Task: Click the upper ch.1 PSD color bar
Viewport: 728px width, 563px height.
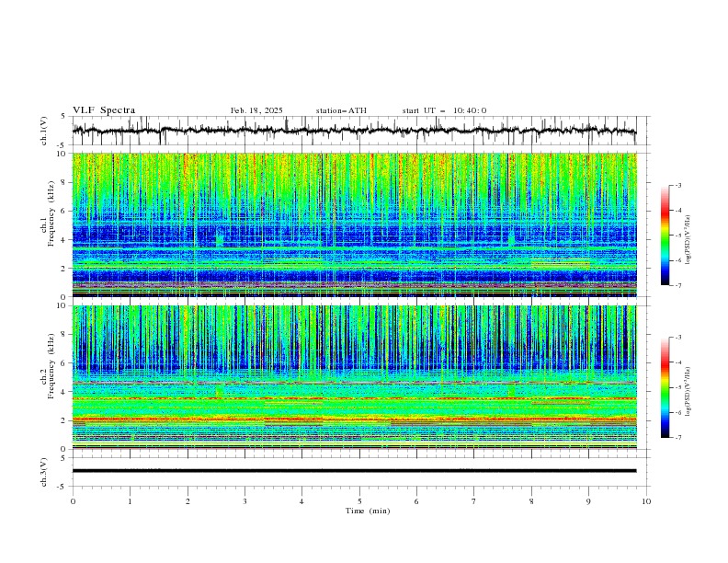Action: pyautogui.click(x=665, y=236)
